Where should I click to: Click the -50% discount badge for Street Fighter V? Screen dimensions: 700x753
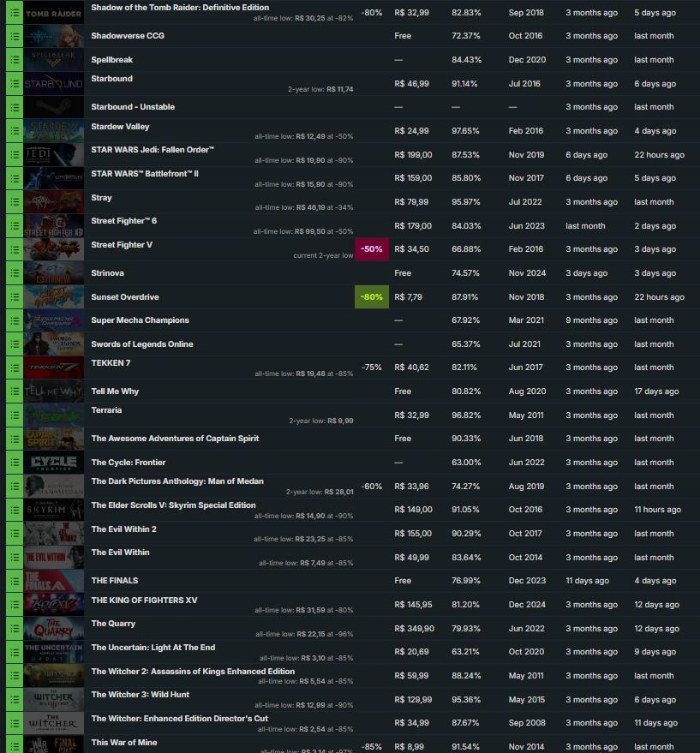click(372, 249)
